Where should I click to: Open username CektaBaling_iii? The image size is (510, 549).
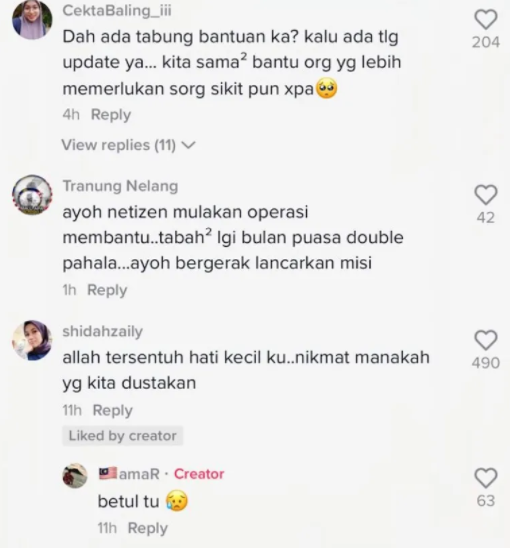click(x=117, y=11)
